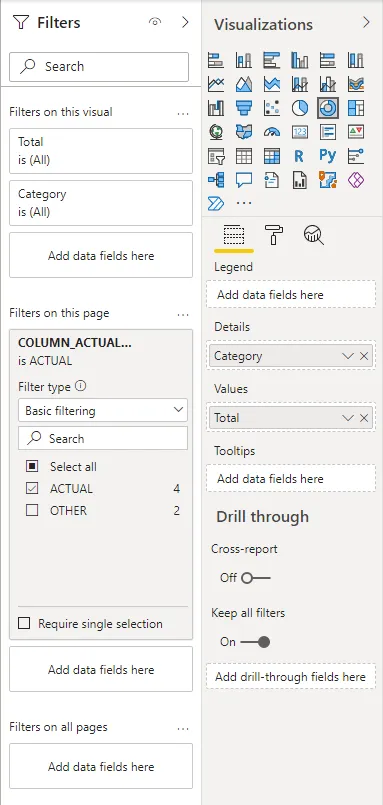The width and height of the screenshot is (383, 805).
Task: Remove Total from Values well
Action: click(x=364, y=418)
